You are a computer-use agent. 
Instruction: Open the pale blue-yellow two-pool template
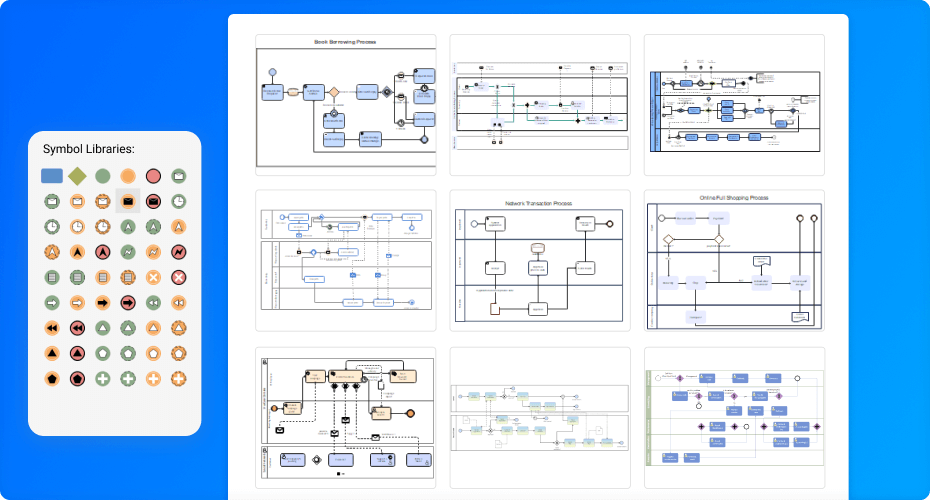[x=540, y=418]
